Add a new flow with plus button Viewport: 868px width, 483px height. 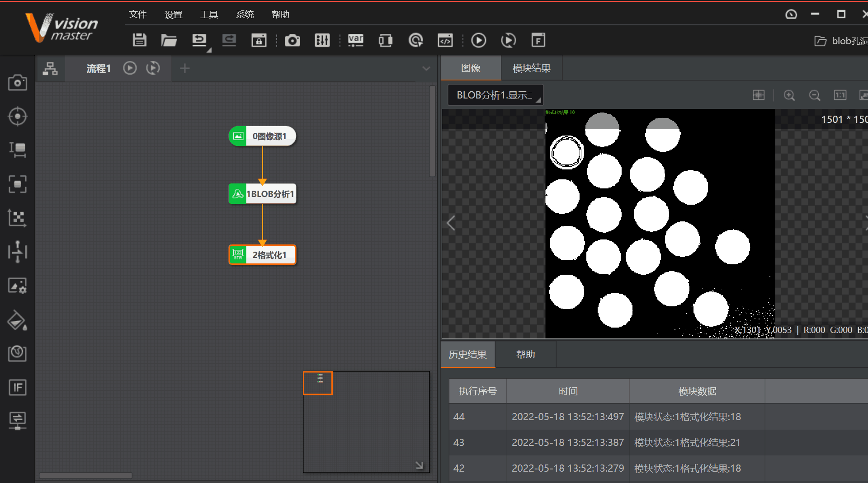point(184,68)
